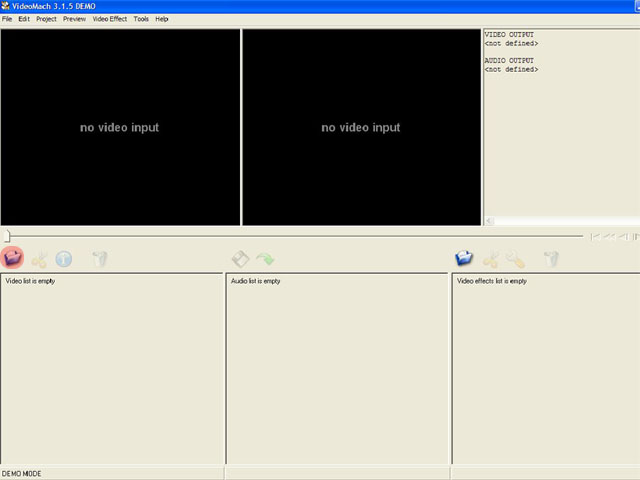Click the AUDIO OUTPUT text label

coord(509,60)
